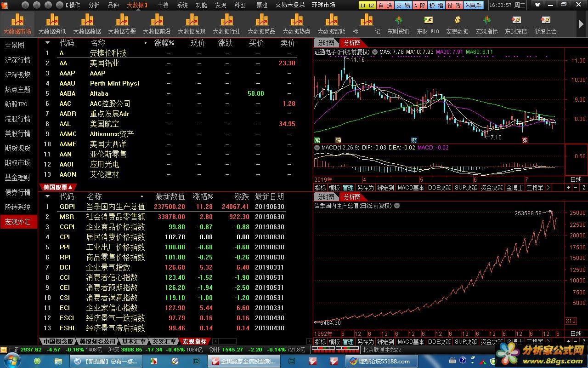Switch to the 分时图 tab in the upper chart
This screenshot has width=588, height=368.
pos(326,43)
